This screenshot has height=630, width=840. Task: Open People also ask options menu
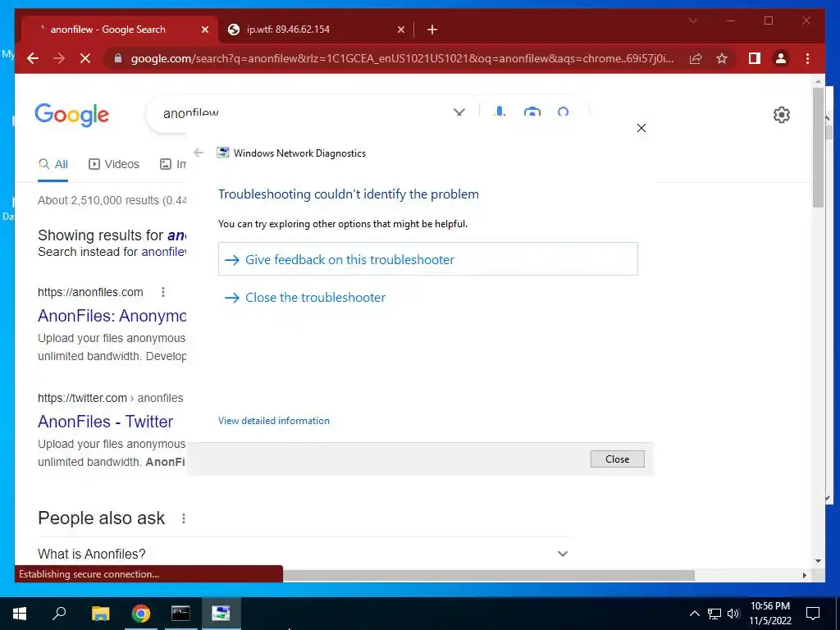183,518
